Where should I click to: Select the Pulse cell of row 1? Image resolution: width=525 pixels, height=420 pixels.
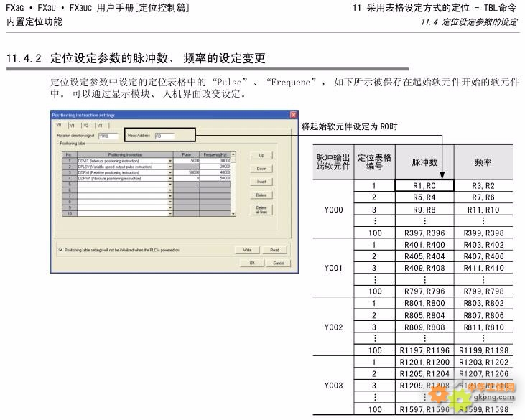click(x=187, y=161)
